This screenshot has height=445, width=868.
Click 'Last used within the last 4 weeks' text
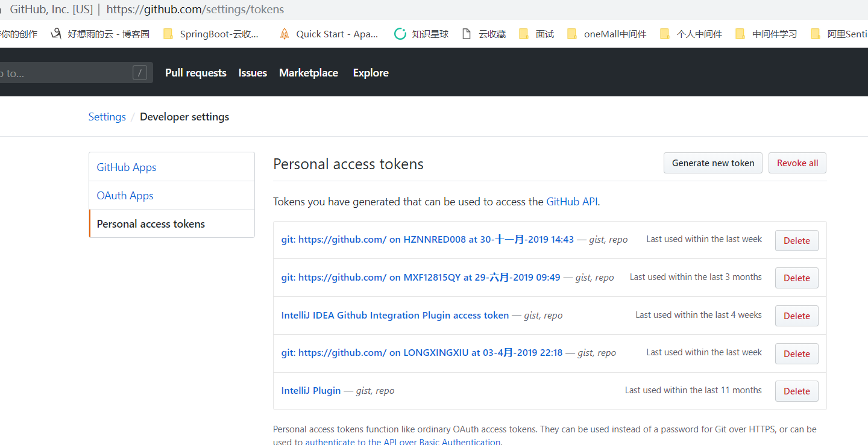[699, 315]
